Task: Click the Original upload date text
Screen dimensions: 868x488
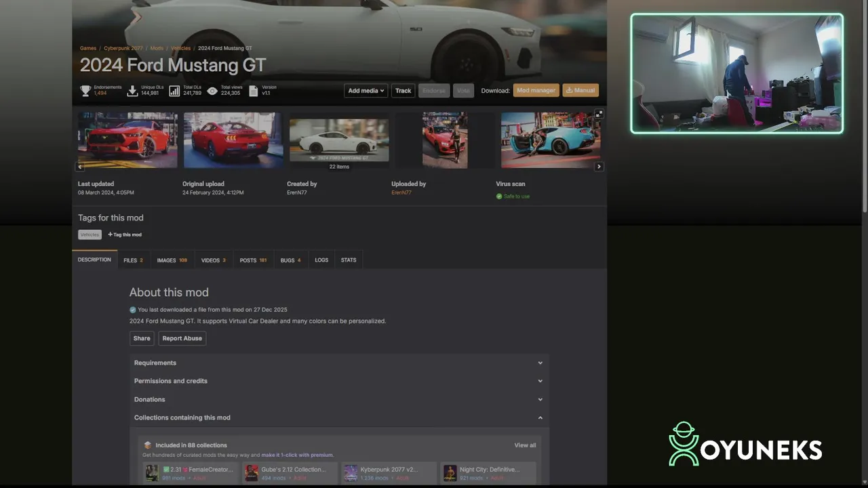Action: 213,192
